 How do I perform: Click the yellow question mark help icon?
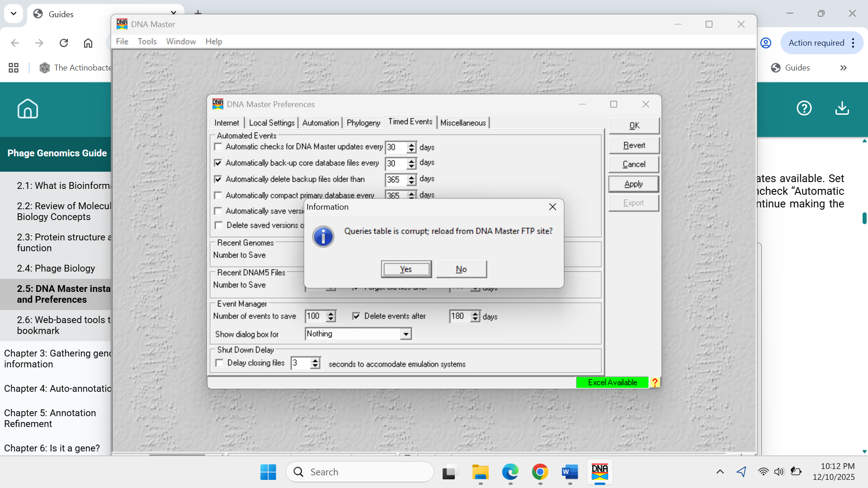click(x=654, y=382)
